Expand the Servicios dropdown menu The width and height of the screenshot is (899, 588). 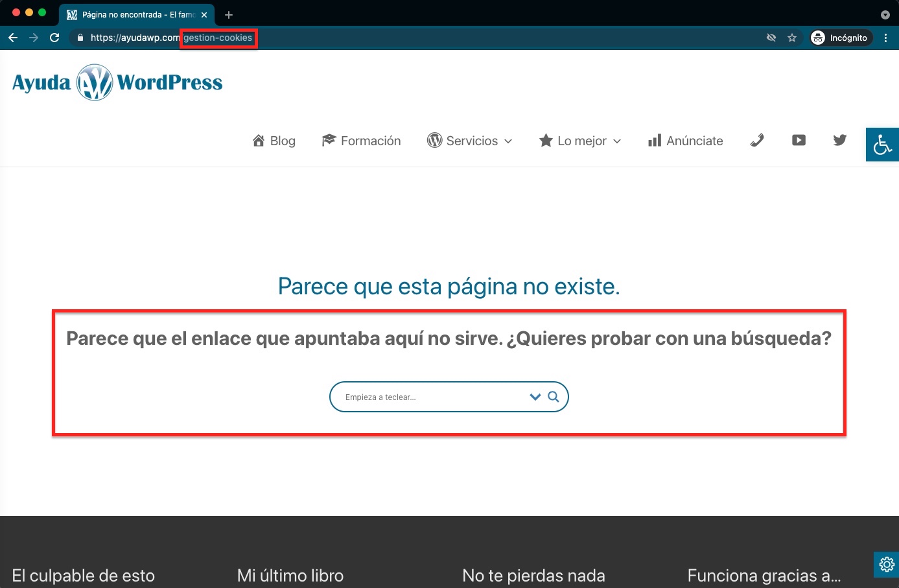coord(470,141)
